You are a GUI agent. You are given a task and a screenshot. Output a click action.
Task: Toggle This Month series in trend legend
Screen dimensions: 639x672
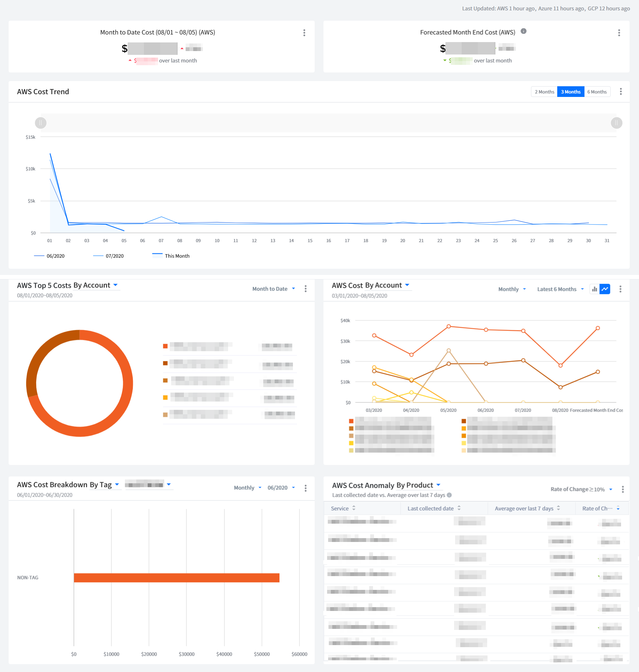[171, 256]
